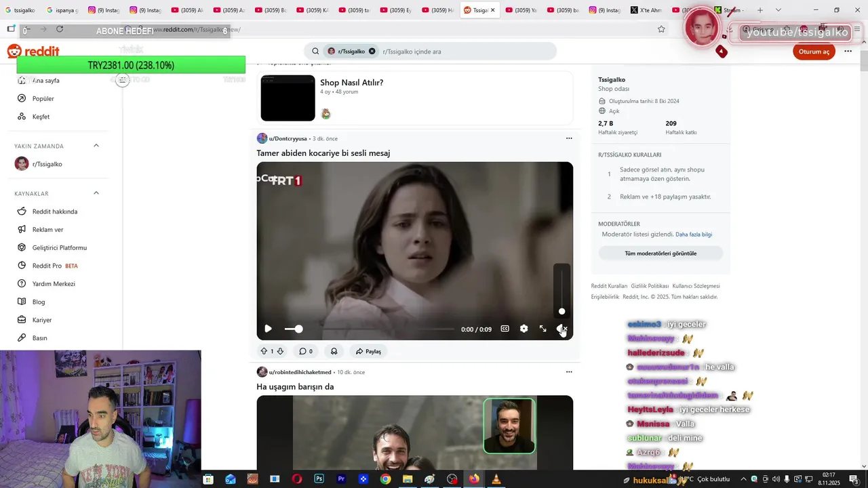868x488 pixels.
Task: Share post via Paylaş button
Action: 369,351
